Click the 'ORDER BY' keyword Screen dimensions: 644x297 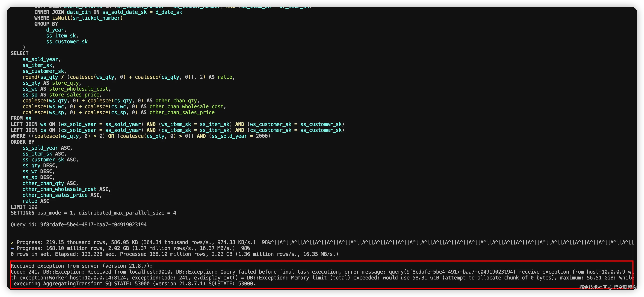tap(23, 142)
